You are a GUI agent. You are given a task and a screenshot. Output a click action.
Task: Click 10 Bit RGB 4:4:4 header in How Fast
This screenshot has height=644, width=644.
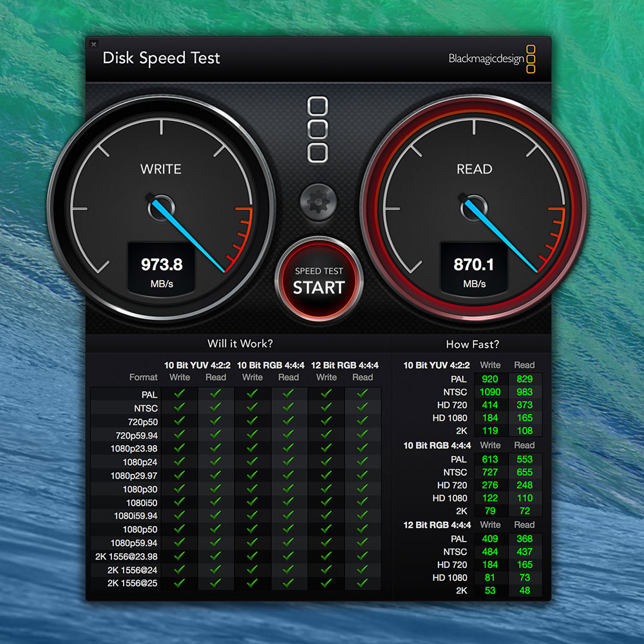coord(437,445)
